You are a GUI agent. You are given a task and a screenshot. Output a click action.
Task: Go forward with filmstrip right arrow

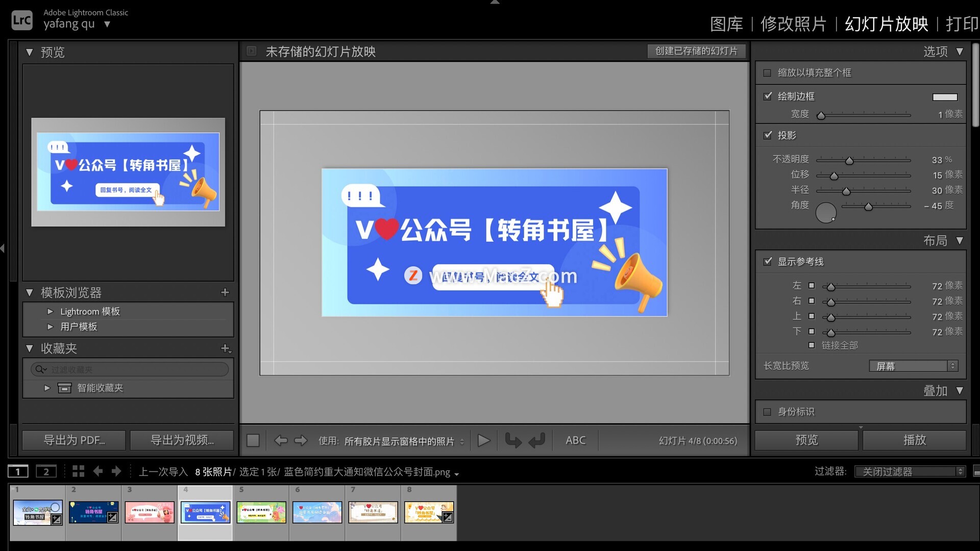click(116, 471)
